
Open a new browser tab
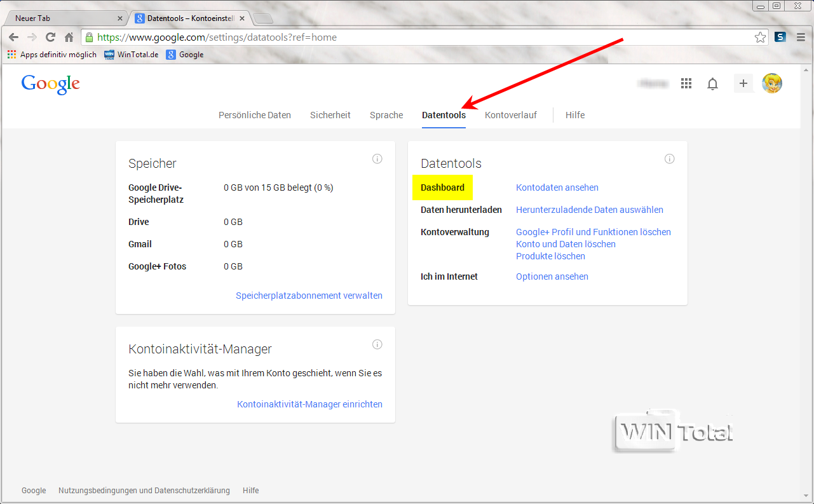click(x=264, y=18)
